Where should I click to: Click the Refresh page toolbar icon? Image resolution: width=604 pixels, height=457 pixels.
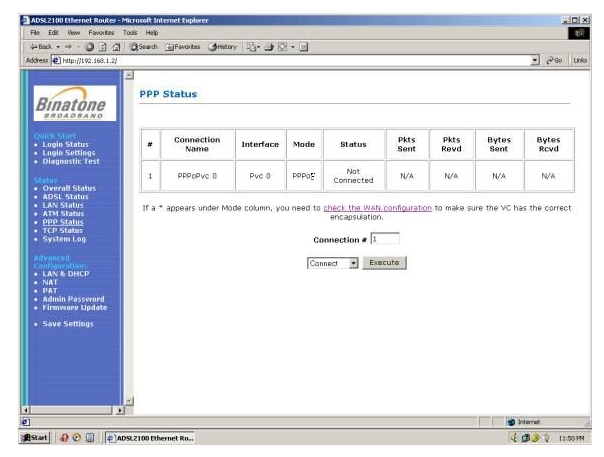[102, 47]
